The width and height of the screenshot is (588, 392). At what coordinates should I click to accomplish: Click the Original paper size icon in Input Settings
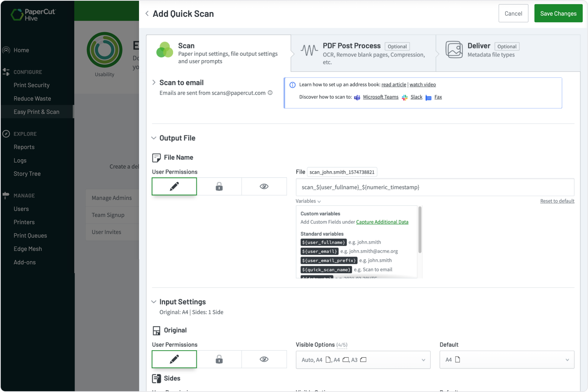(156, 330)
